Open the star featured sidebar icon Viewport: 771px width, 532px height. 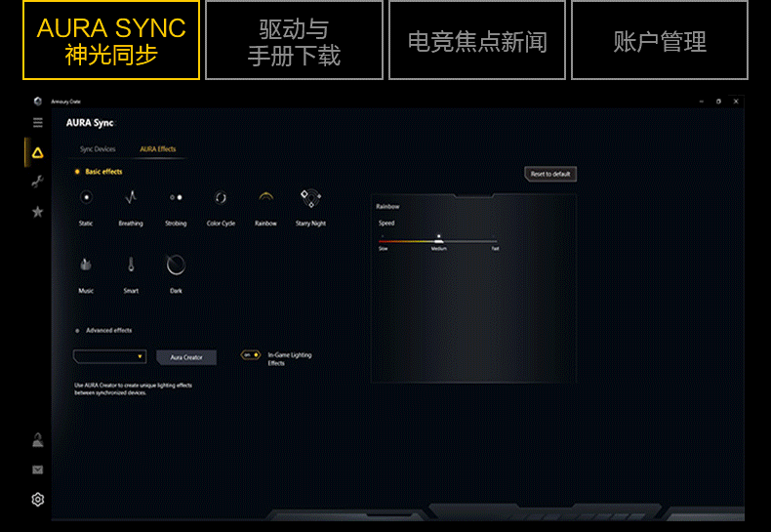pos(37,212)
